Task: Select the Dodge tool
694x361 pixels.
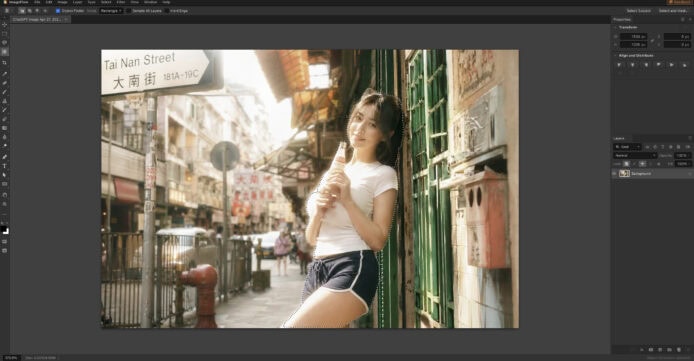Action: [x=4, y=146]
